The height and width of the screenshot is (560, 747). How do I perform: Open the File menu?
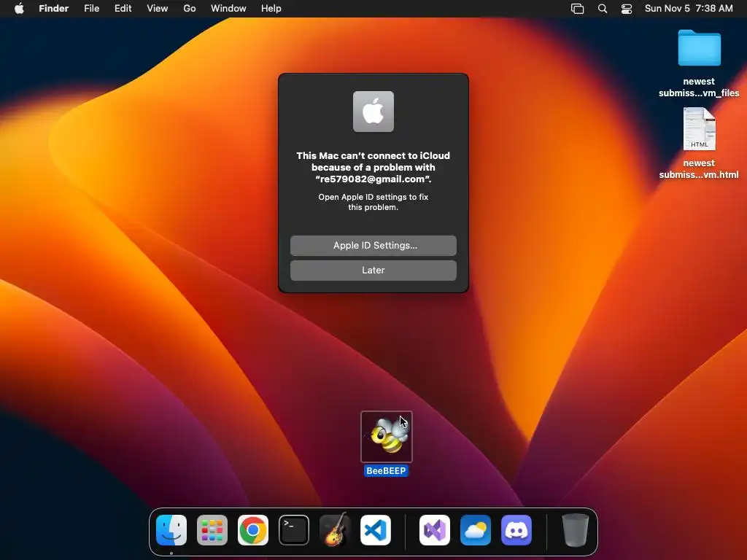(x=91, y=9)
